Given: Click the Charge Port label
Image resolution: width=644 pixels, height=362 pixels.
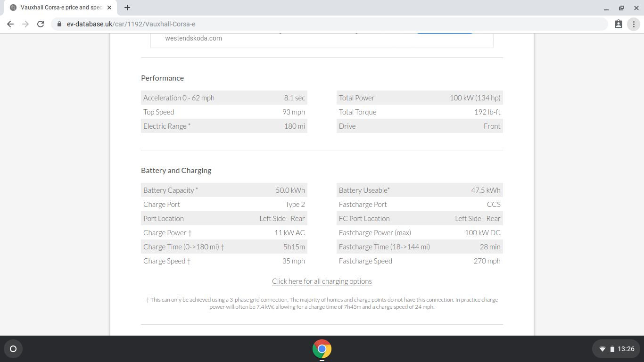Looking at the screenshot, I should (x=162, y=205).
